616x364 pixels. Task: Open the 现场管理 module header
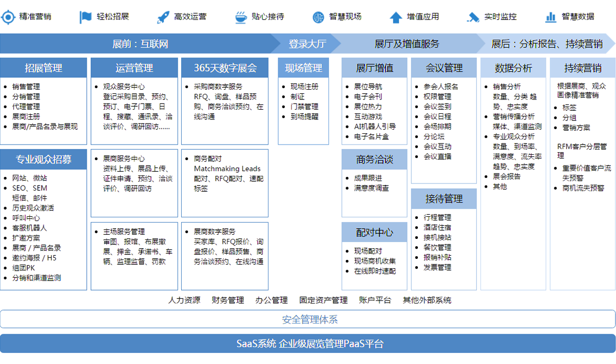pyautogui.click(x=303, y=68)
